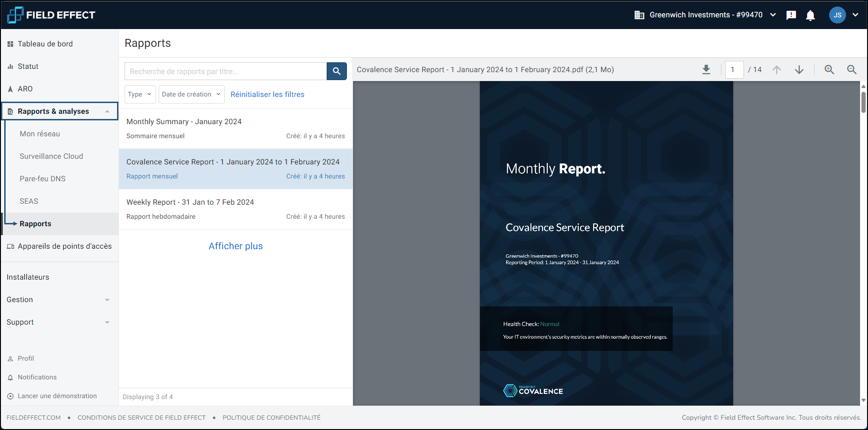Click the organization building icon
This screenshot has width=868, height=430.
(639, 15)
